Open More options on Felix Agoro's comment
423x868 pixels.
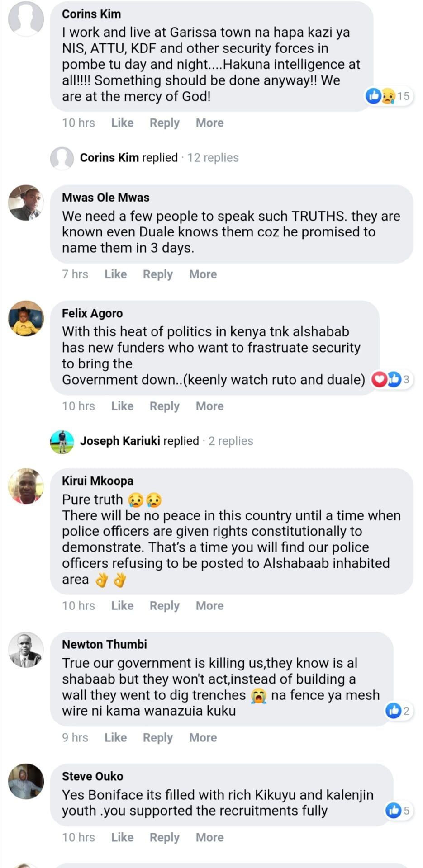pos(209,406)
